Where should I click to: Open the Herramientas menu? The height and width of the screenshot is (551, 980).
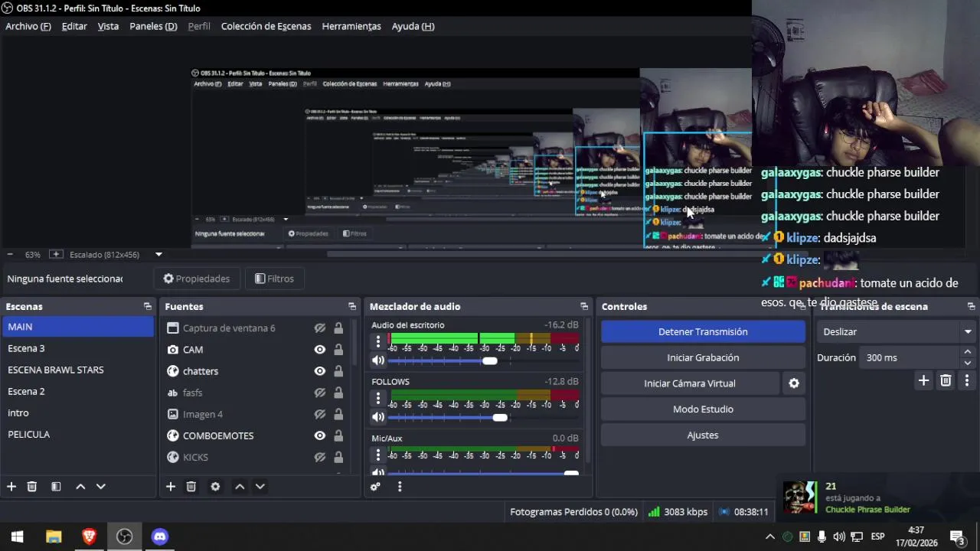(351, 26)
